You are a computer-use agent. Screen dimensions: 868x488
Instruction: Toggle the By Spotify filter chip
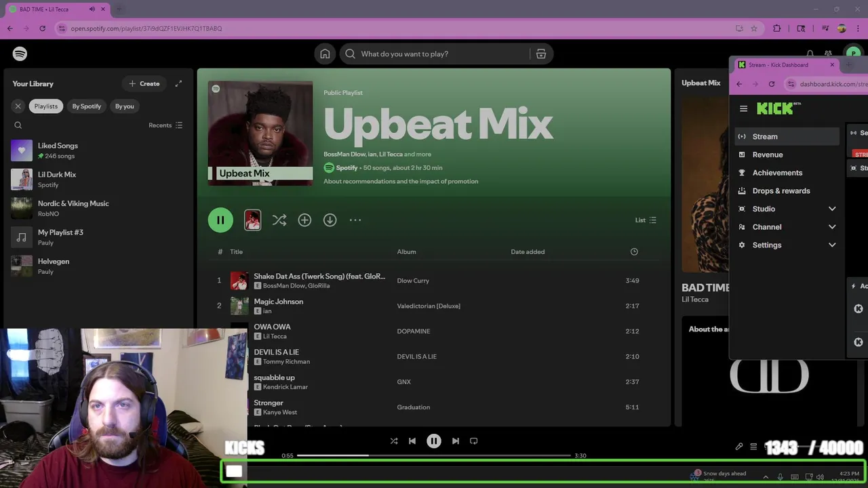point(87,106)
